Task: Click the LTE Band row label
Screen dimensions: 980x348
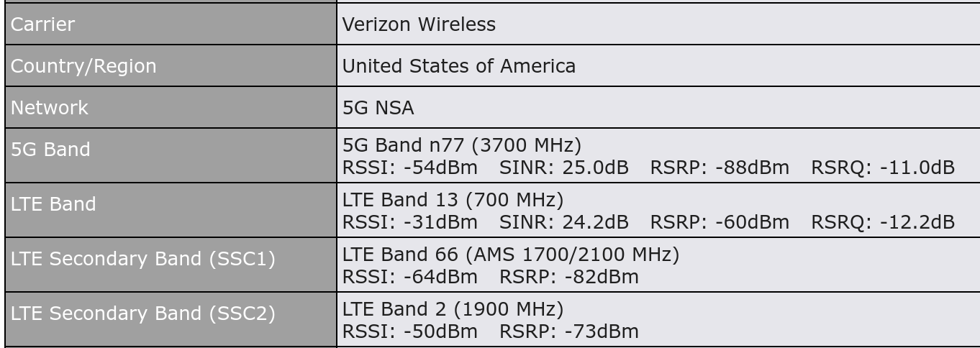Action: (53, 204)
